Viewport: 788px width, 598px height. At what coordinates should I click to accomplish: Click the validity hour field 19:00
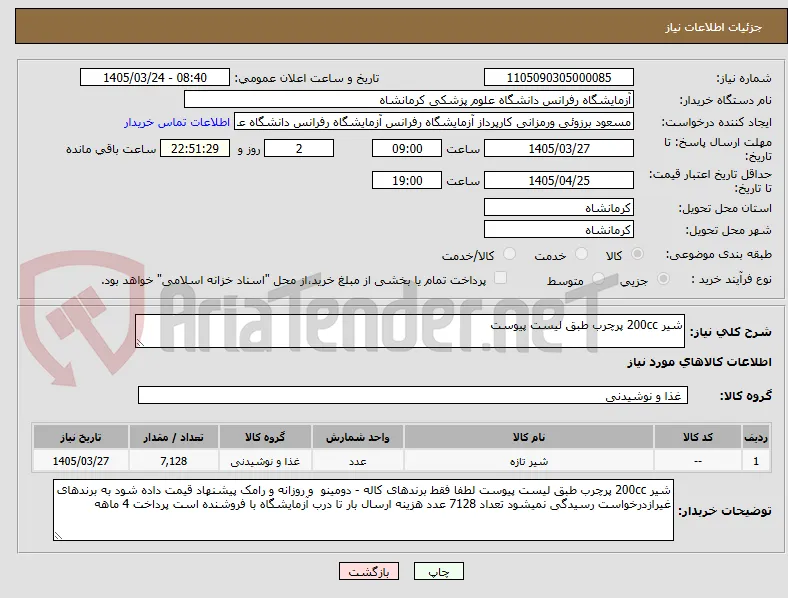(407, 180)
